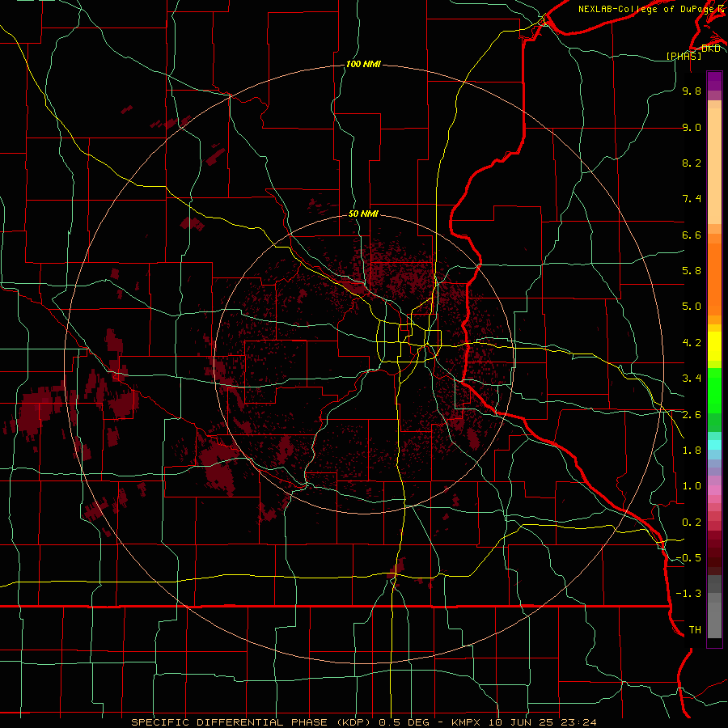Click the TH threshold label
The width and height of the screenshot is (728, 728).
695,630
